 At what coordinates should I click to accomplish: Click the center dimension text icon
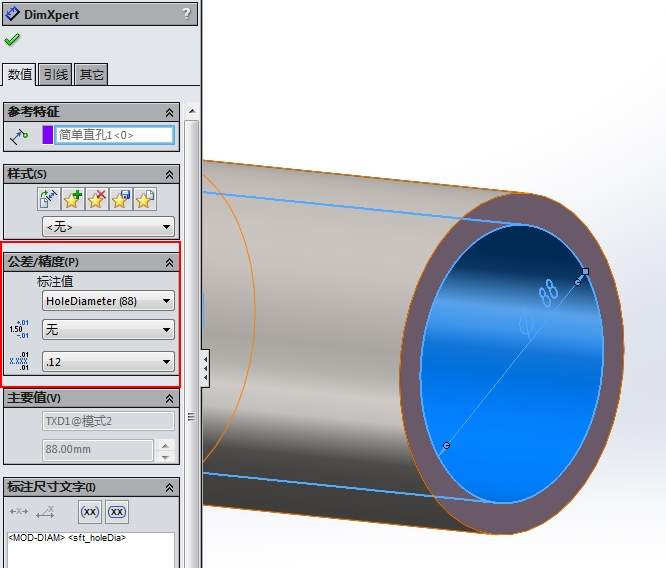(19, 511)
